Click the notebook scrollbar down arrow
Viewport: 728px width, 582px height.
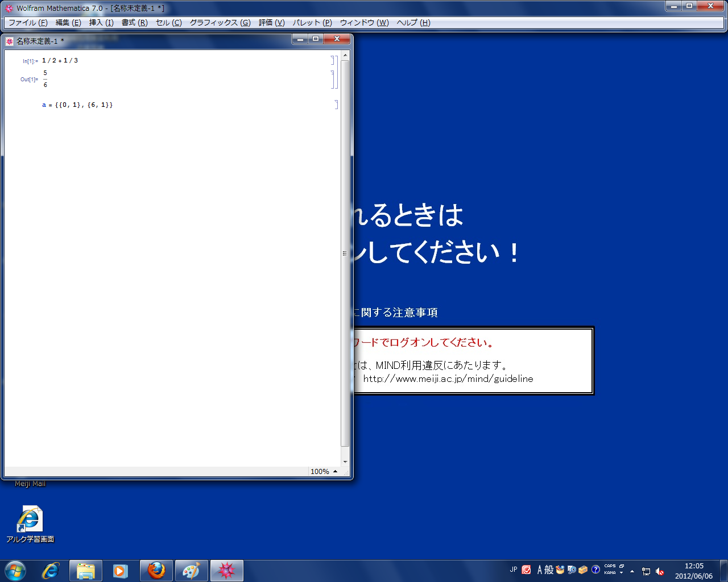(x=345, y=462)
